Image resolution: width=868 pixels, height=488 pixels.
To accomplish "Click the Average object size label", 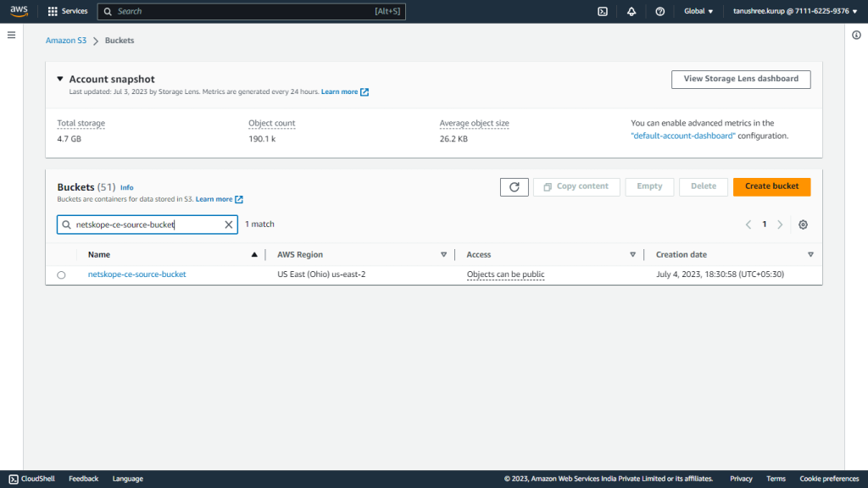I will tap(475, 124).
